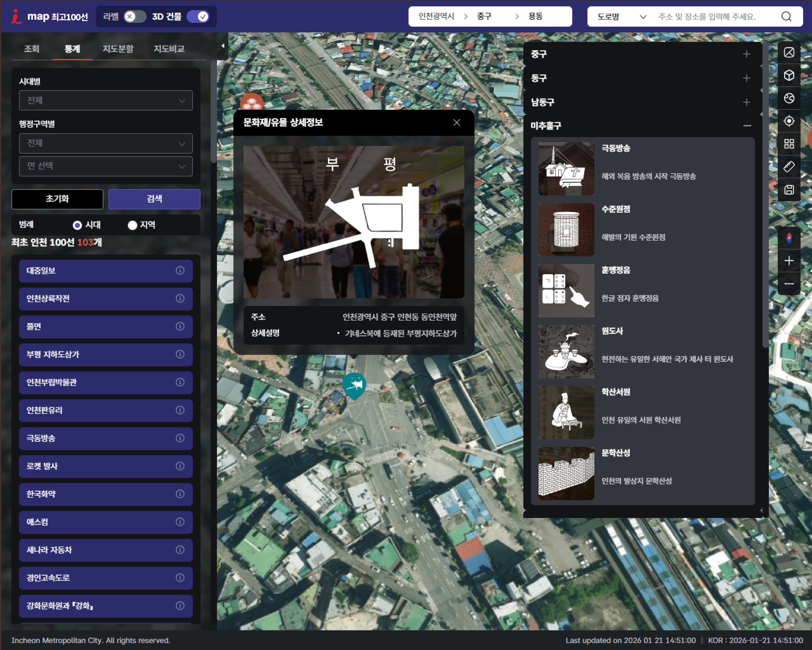Open the info icon for 쫄면
This screenshot has width=812, height=650.
pyautogui.click(x=180, y=326)
